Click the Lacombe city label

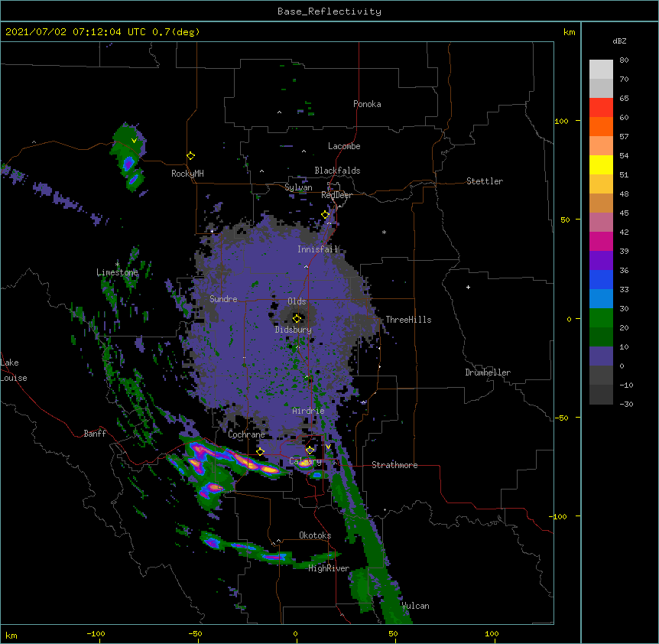(344, 146)
